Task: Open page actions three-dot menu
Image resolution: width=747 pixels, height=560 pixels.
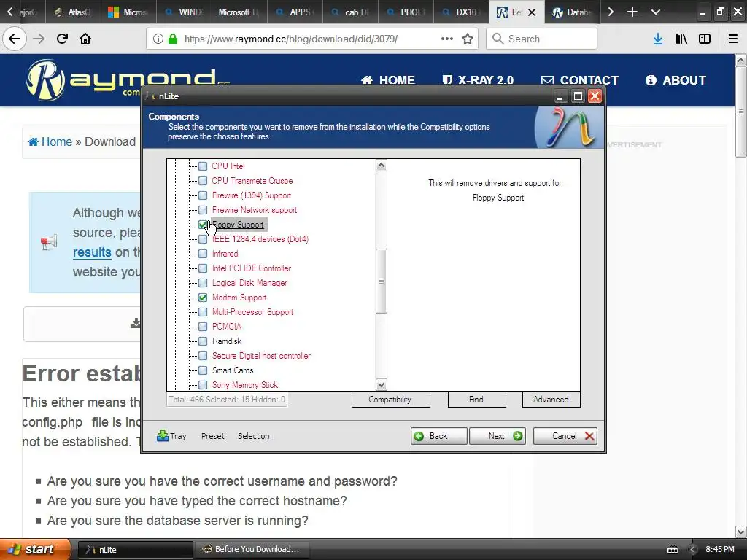Action: pyautogui.click(x=447, y=39)
